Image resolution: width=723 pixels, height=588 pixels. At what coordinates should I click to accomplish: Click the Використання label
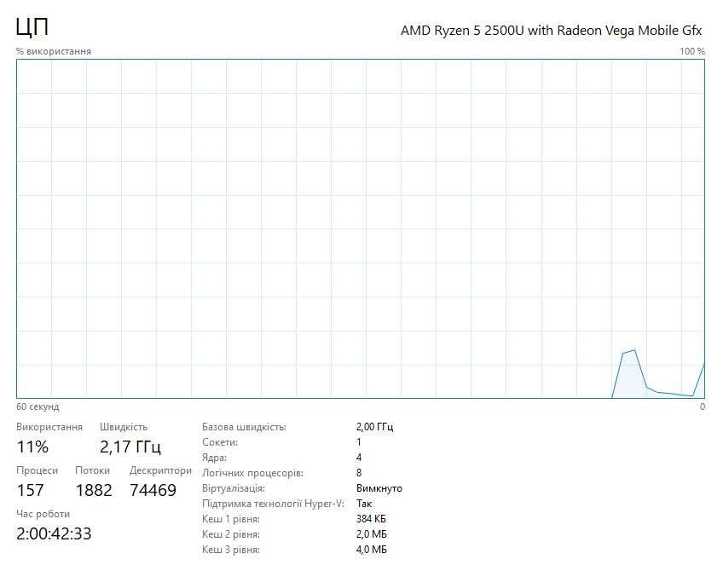pos(49,427)
